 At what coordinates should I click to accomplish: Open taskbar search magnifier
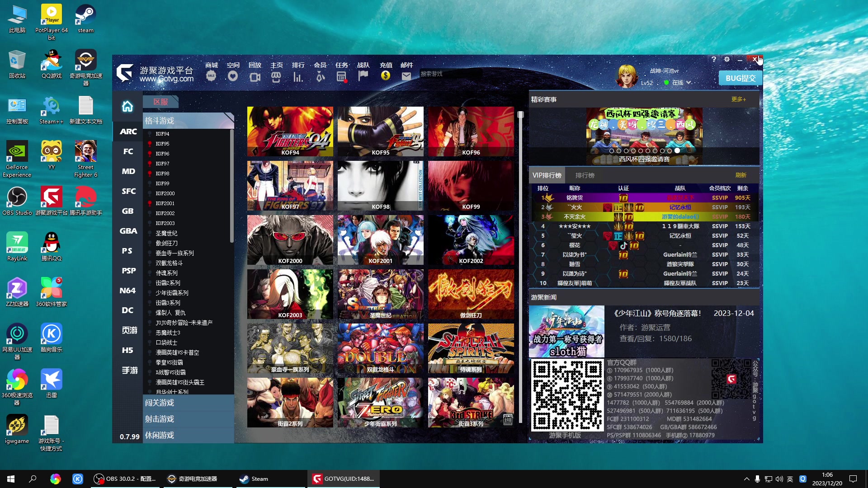(x=33, y=479)
